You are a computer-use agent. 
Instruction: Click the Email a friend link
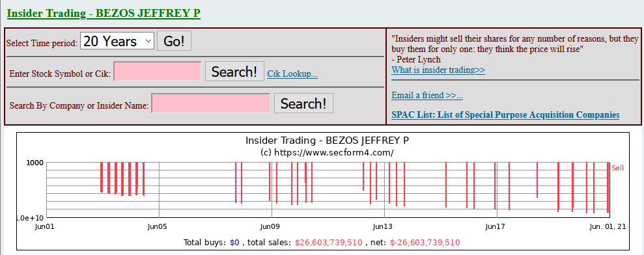(427, 95)
